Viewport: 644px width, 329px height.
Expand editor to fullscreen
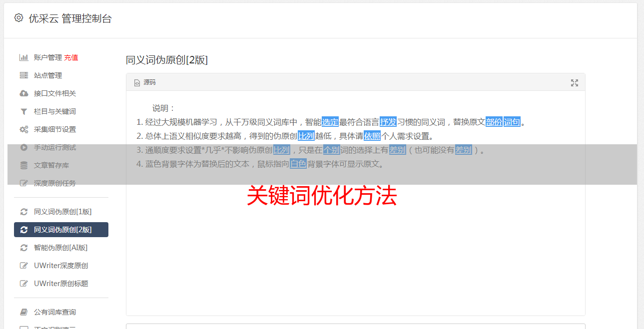pyautogui.click(x=575, y=83)
